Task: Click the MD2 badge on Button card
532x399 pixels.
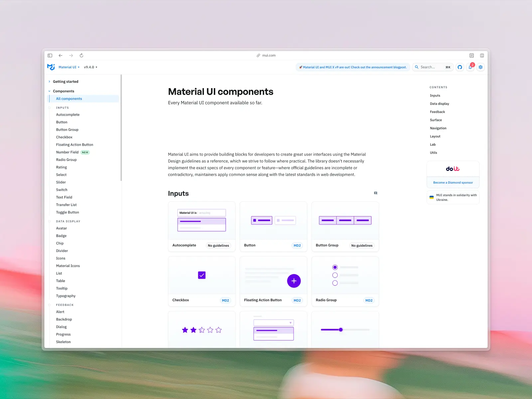Action: (x=297, y=246)
